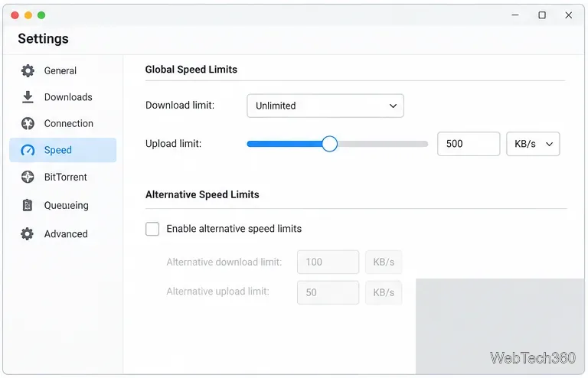
Task: Open the Download limit Unlimited dropdown
Action: [x=325, y=106]
